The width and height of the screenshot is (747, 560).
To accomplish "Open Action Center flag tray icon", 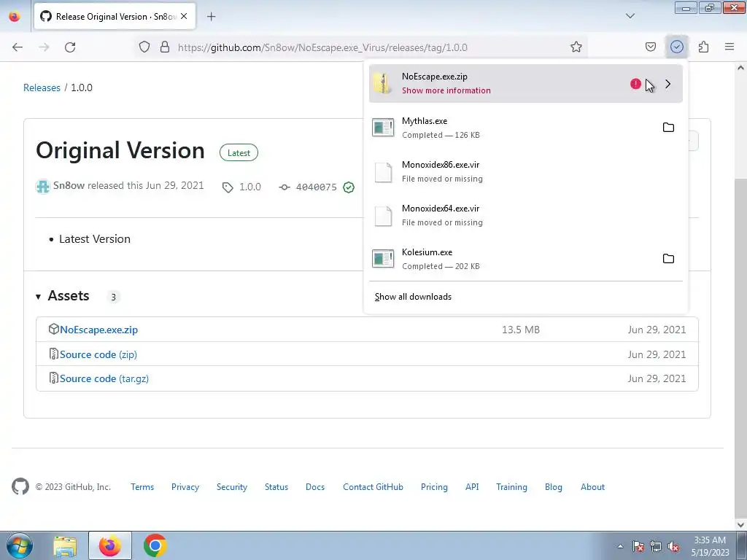I will pos(638,546).
